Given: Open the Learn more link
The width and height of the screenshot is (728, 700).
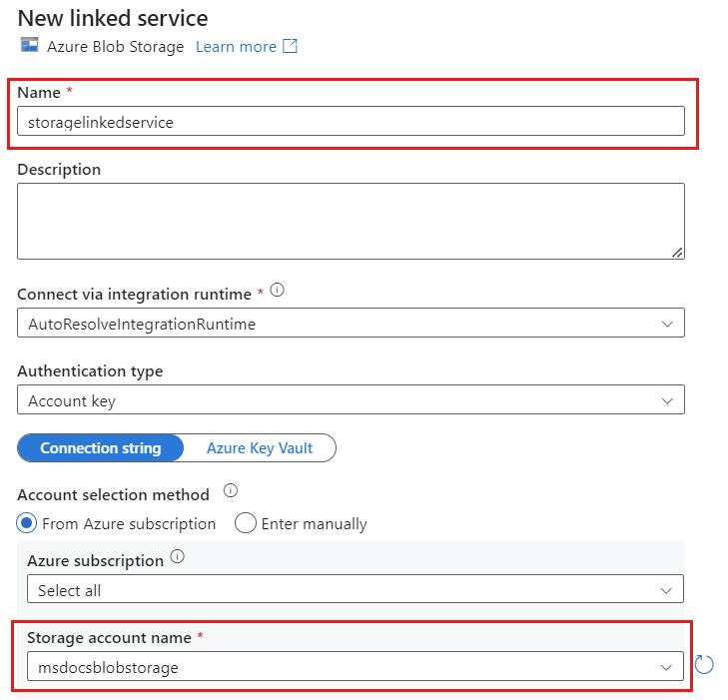Looking at the screenshot, I should [236, 46].
